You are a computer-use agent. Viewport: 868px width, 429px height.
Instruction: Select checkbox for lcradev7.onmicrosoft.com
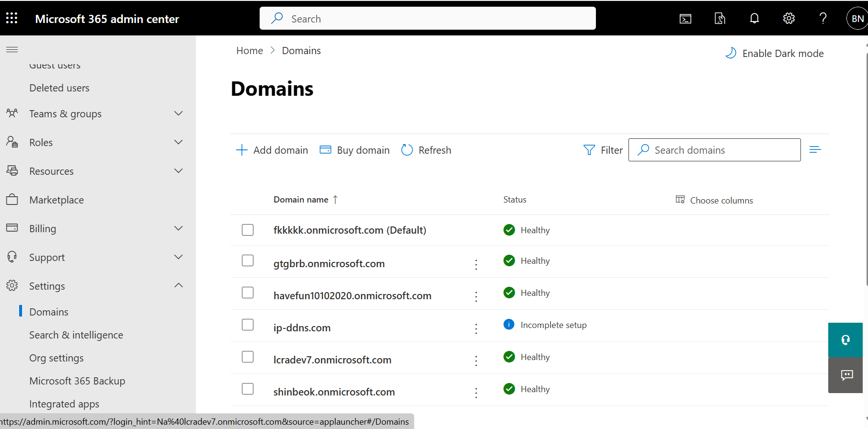coord(248,357)
